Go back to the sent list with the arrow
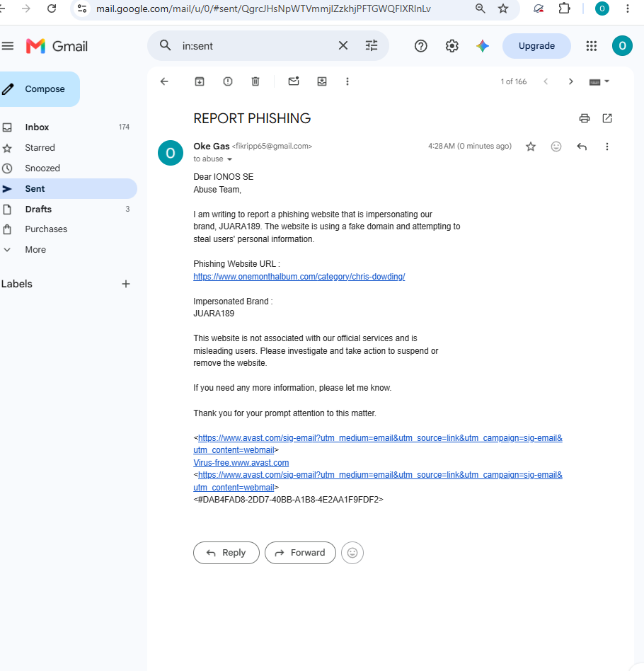644x671 pixels. (x=164, y=81)
